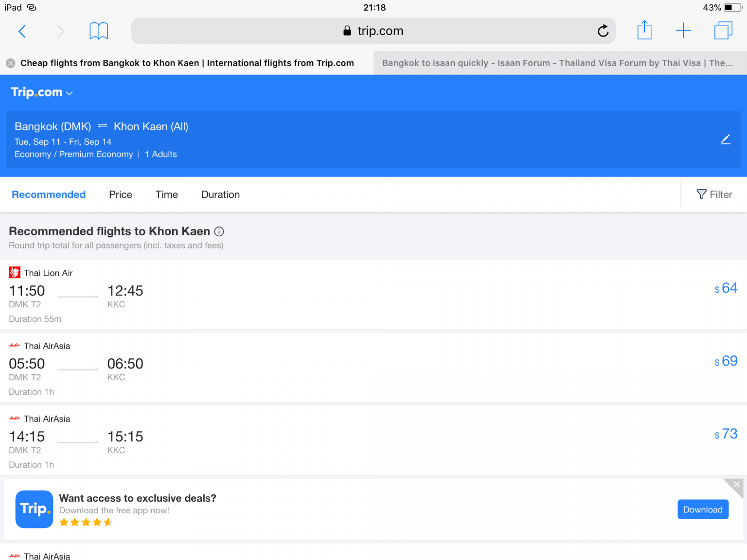Image resolution: width=747 pixels, height=560 pixels.
Task: Show all Safari tabs overview
Action: pyautogui.click(x=723, y=31)
